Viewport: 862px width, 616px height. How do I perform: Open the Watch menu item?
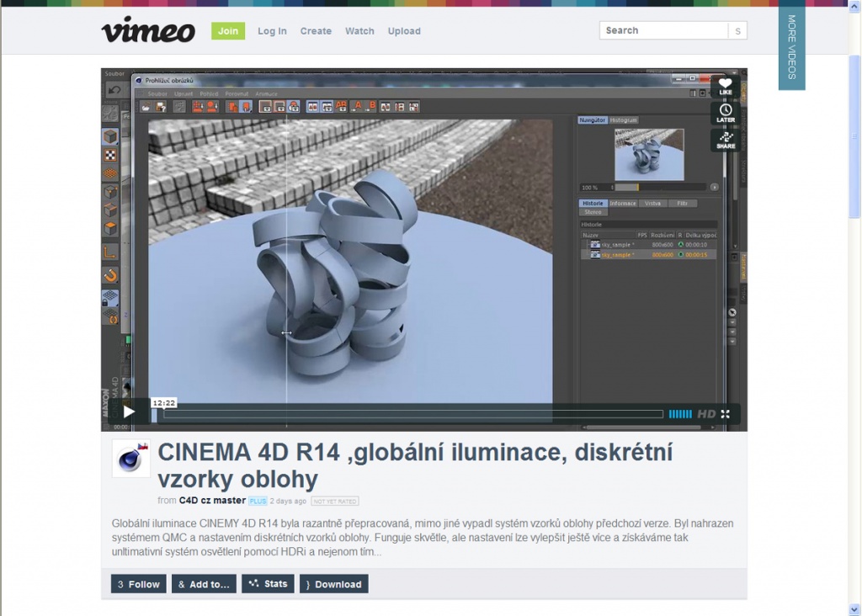click(359, 31)
